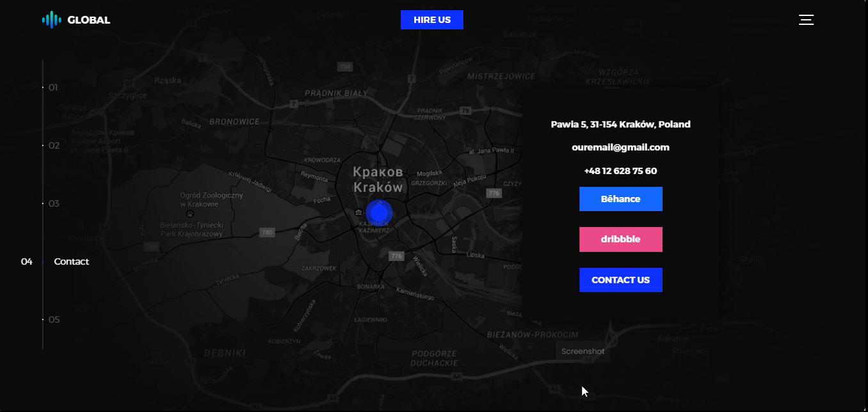Click the GLOBAL sound-wave logo icon
The height and width of the screenshot is (412, 868).
52,20
